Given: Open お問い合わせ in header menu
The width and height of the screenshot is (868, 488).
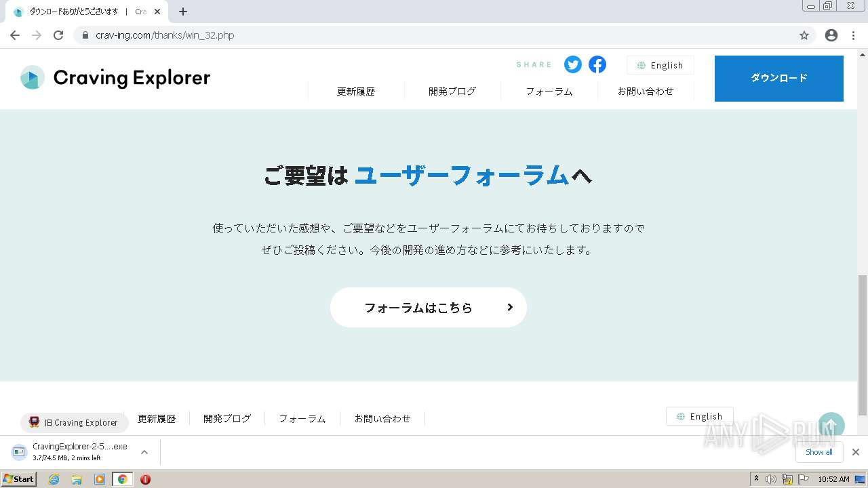Looking at the screenshot, I should [x=646, y=91].
